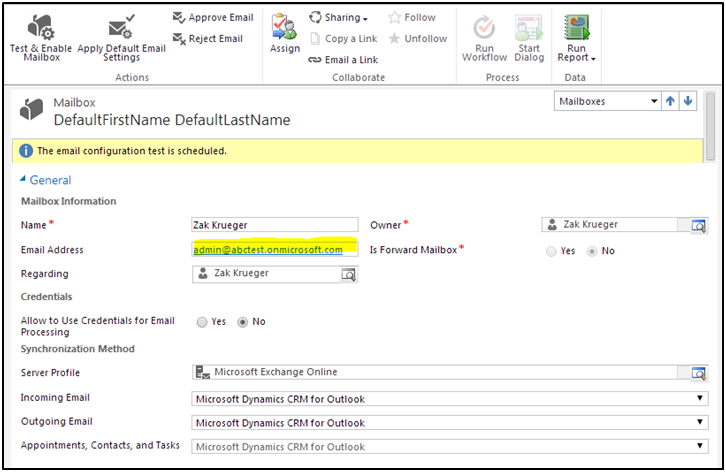Go to previous record with up arrow
This screenshot has width=726, height=472.
[x=670, y=101]
